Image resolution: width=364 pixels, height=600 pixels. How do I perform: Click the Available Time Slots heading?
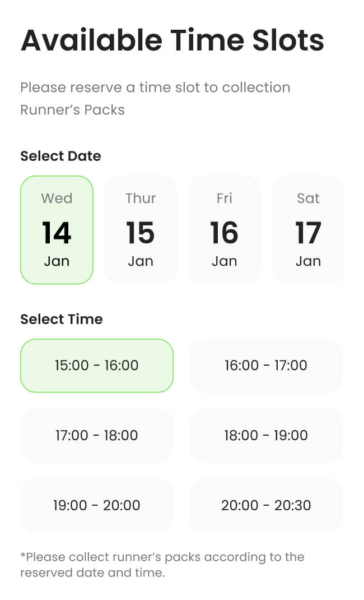(172, 39)
